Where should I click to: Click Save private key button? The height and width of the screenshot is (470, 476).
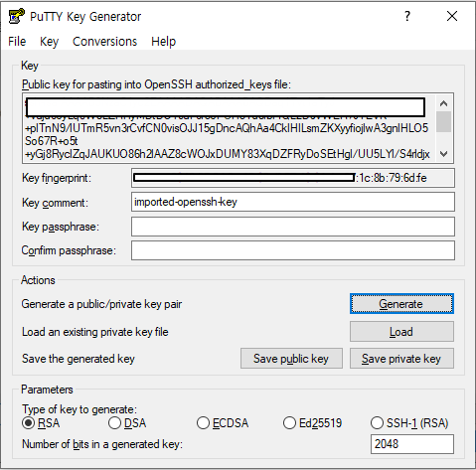click(x=401, y=359)
